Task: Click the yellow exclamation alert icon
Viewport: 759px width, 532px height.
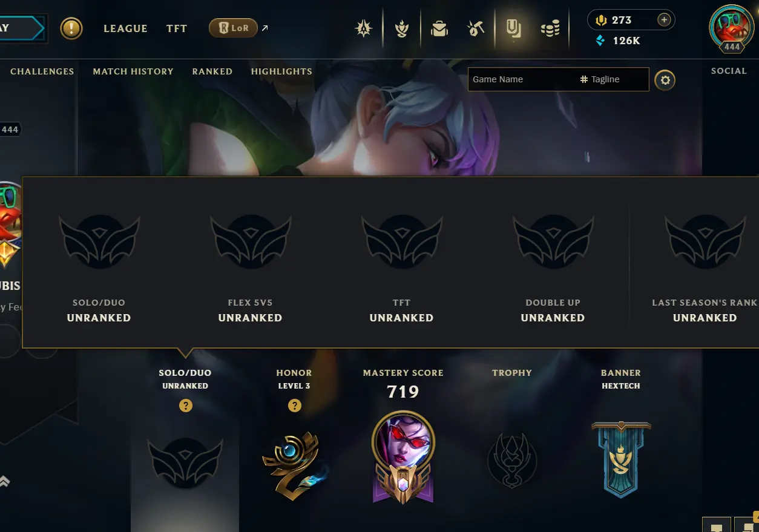Action: click(71, 28)
